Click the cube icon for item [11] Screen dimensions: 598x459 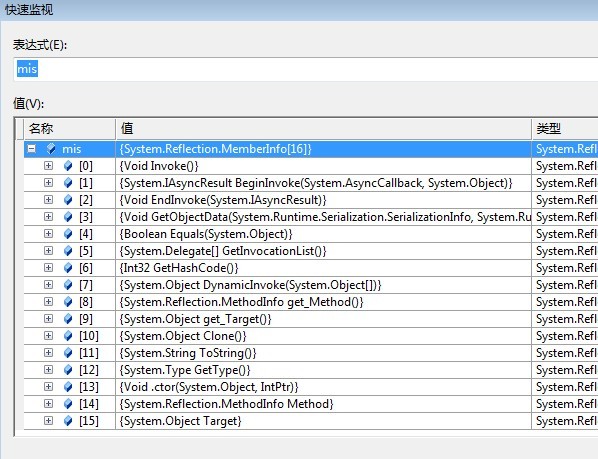68,353
